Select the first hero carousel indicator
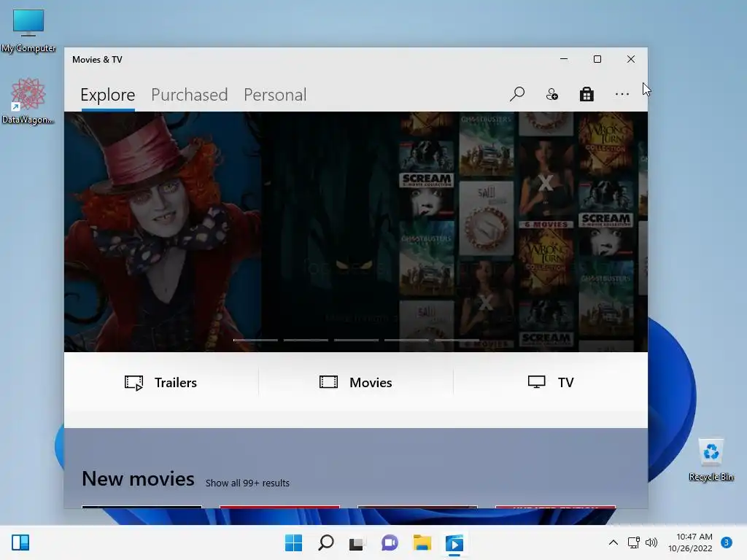Screen dimensions: 747x560 point(255,340)
